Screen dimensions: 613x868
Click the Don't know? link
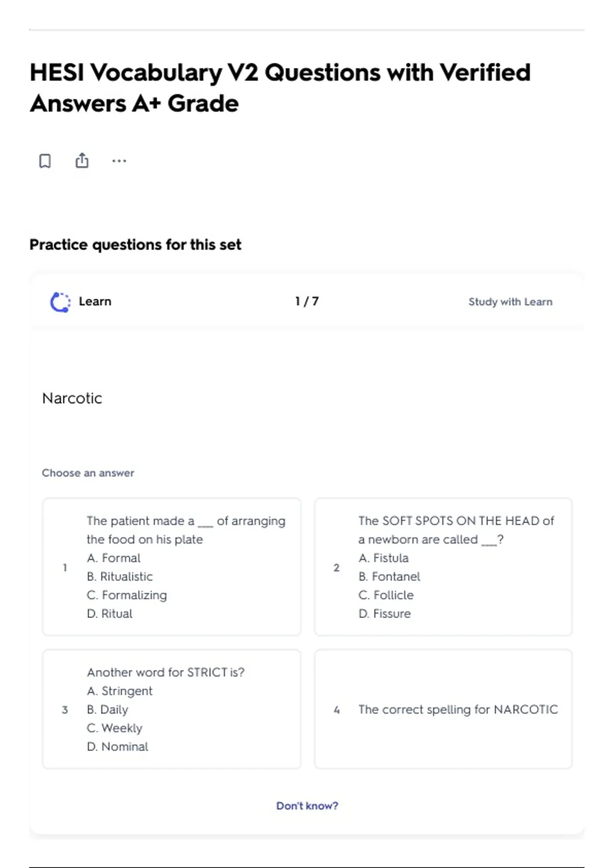coord(307,806)
